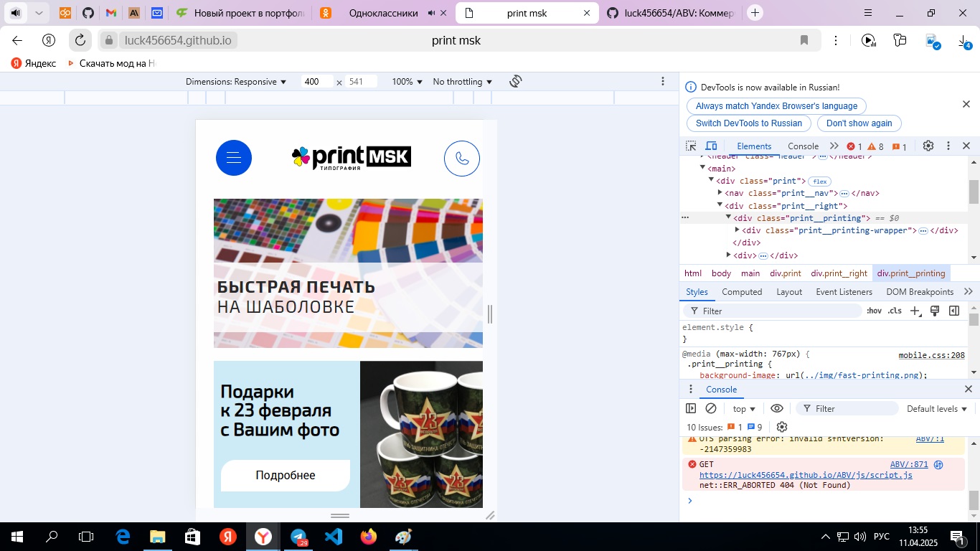Click the viewport width field showing 400

[317, 82]
